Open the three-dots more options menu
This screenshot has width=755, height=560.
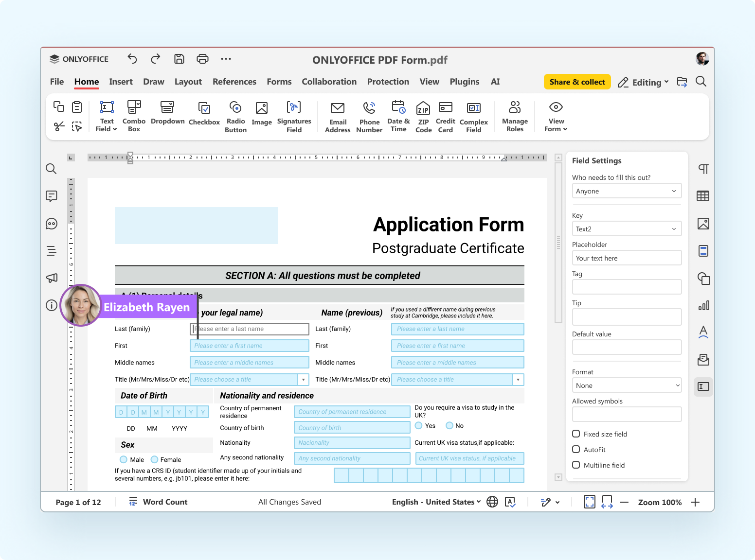(226, 59)
